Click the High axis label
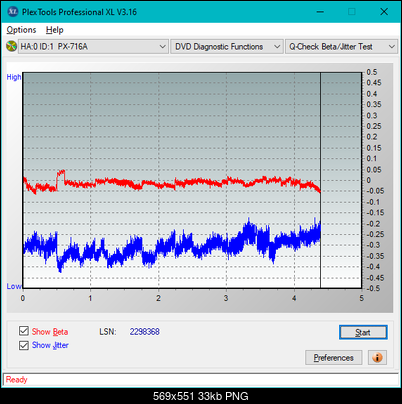This screenshot has height=404, width=402. tap(14, 77)
